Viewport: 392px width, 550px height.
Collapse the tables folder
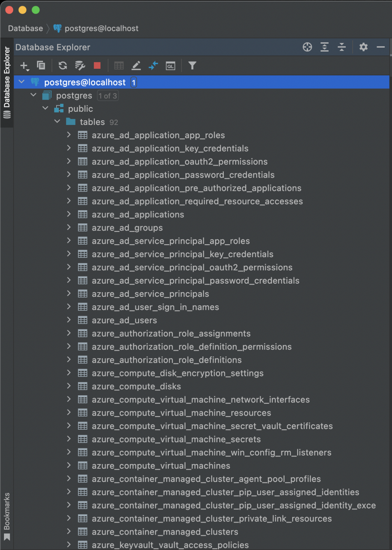pos(57,121)
